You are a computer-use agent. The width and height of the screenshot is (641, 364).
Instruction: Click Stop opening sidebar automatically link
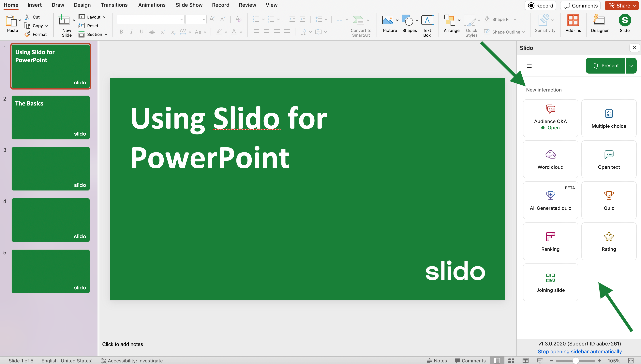pyautogui.click(x=579, y=352)
